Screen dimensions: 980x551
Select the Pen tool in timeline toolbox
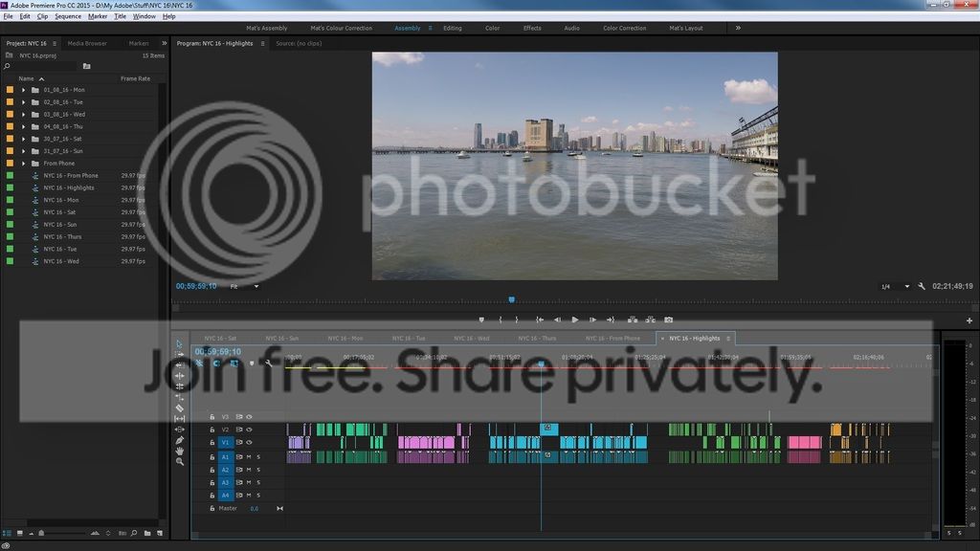(x=179, y=440)
